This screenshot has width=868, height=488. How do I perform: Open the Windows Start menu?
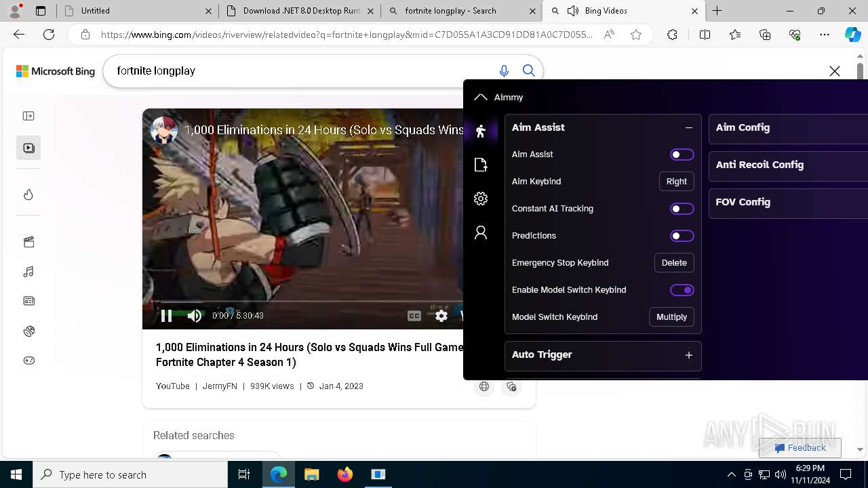point(16,474)
